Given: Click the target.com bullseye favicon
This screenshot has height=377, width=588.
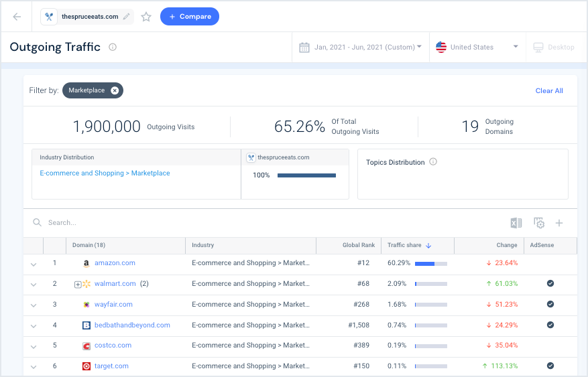Looking at the screenshot, I should point(86,366).
